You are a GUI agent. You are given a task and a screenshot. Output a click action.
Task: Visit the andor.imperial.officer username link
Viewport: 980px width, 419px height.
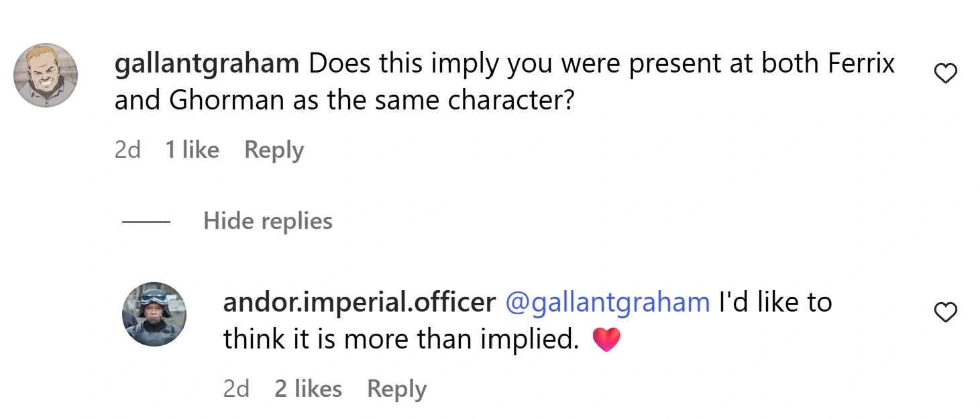click(359, 303)
